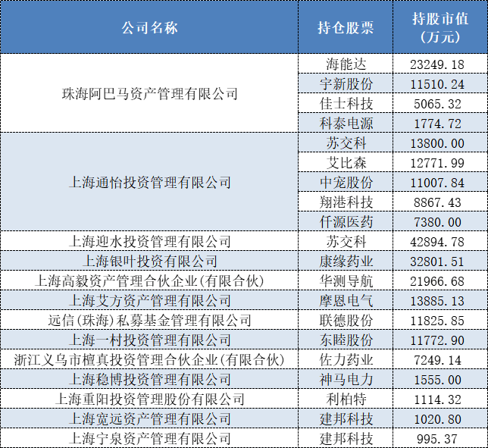Select the 翔港科技 stock cell
Screen dimensions: 488x448
click(346, 202)
